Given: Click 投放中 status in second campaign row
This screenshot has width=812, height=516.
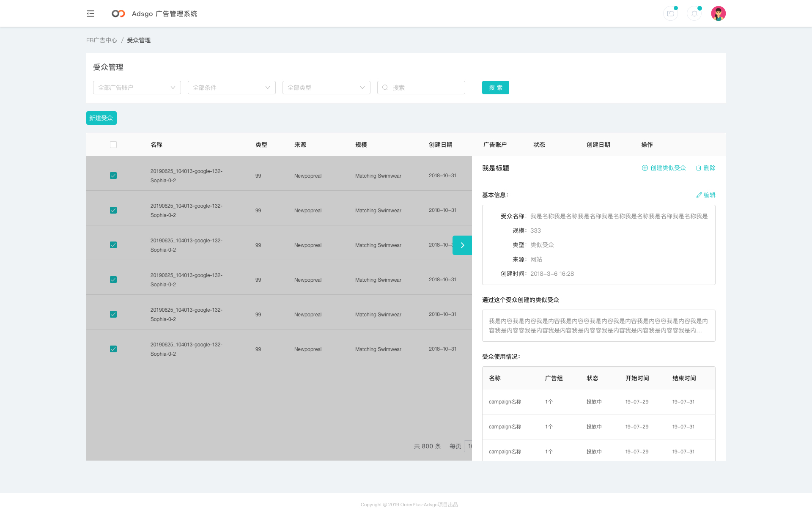Looking at the screenshot, I should pyautogui.click(x=594, y=427).
